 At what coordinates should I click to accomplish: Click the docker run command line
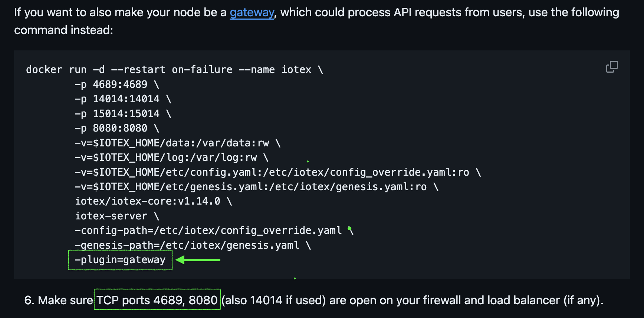pos(174,70)
